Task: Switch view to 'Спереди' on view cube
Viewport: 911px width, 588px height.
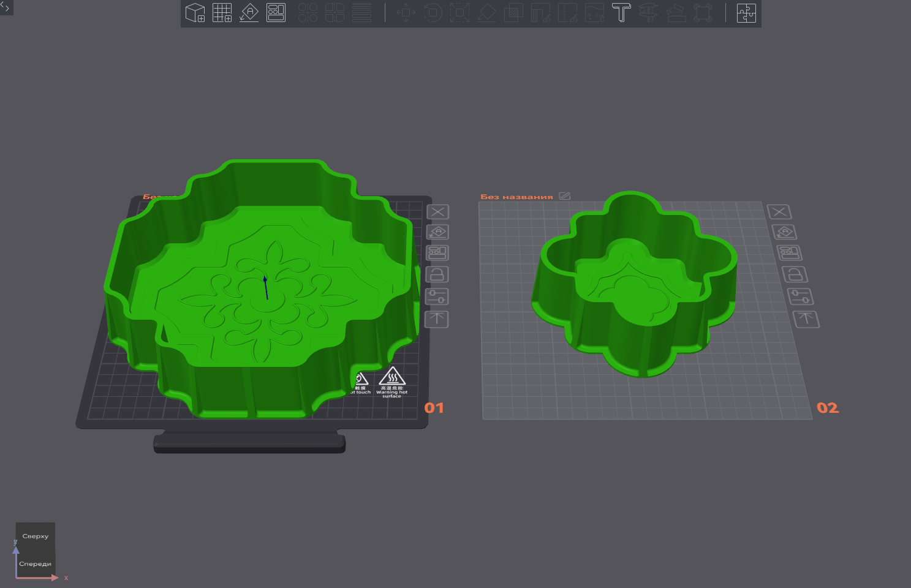Action: pyautogui.click(x=36, y=563)
